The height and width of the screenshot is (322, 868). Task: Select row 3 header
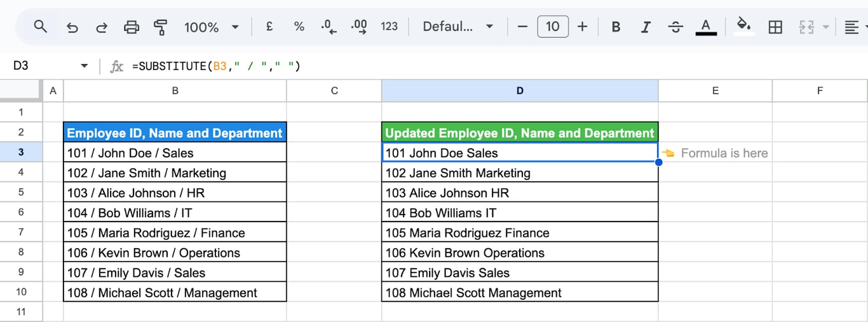[21, 152]
